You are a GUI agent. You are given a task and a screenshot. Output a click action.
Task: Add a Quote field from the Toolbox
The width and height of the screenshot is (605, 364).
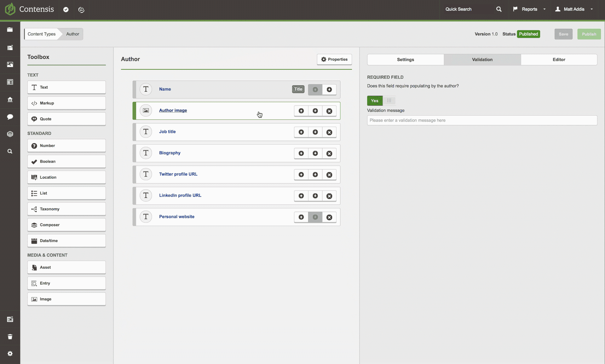tap(66, 119)
